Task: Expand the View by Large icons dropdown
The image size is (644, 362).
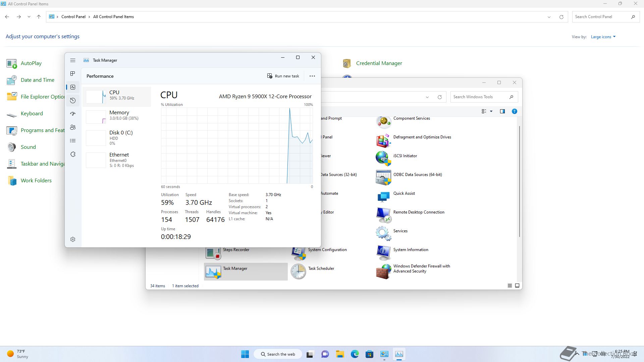Action: [x=603, y=37]
